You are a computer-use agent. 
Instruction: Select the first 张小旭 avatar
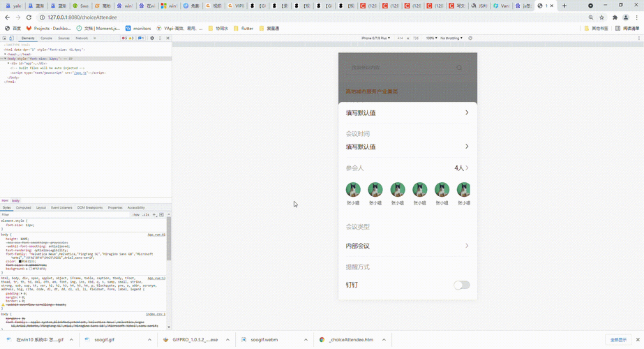pos(353,189)
